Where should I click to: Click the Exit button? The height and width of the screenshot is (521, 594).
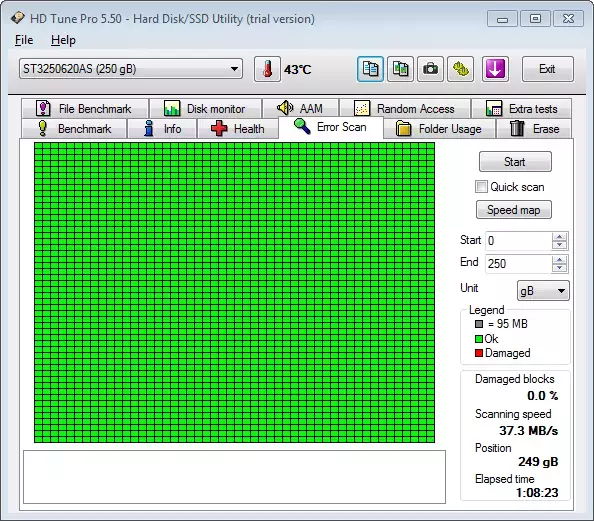[x=547, y=69]
